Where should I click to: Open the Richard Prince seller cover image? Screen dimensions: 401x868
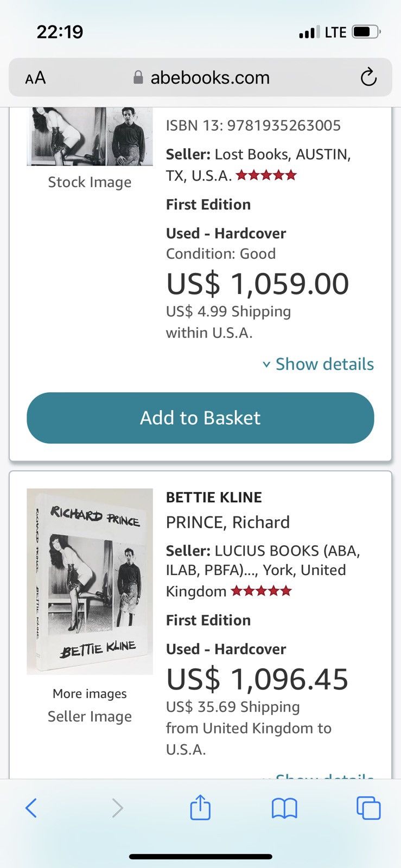click(90, 581)
